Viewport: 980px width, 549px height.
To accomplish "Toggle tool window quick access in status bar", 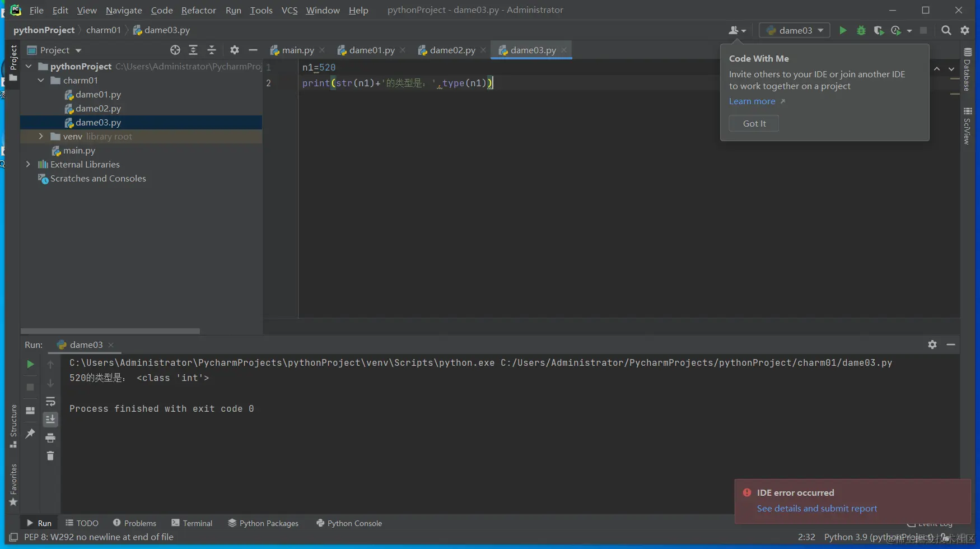I will [x=13, y=537].
